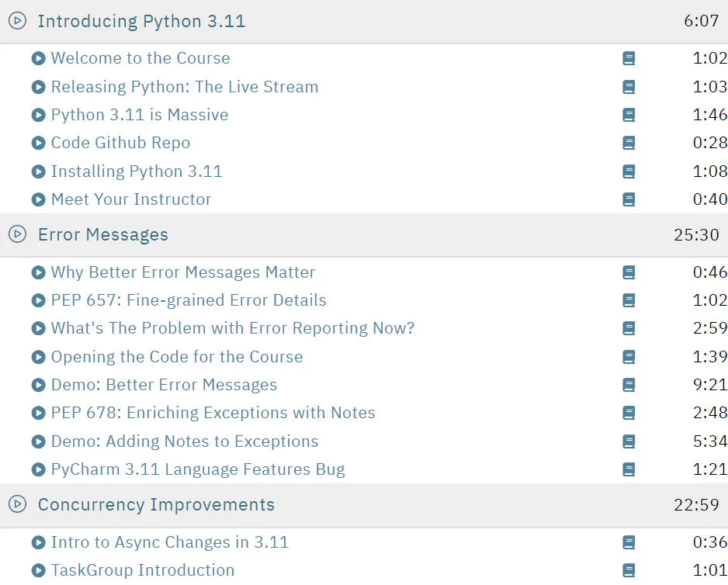Toggle the Error Messages chapter circle icon

point(18,234)
